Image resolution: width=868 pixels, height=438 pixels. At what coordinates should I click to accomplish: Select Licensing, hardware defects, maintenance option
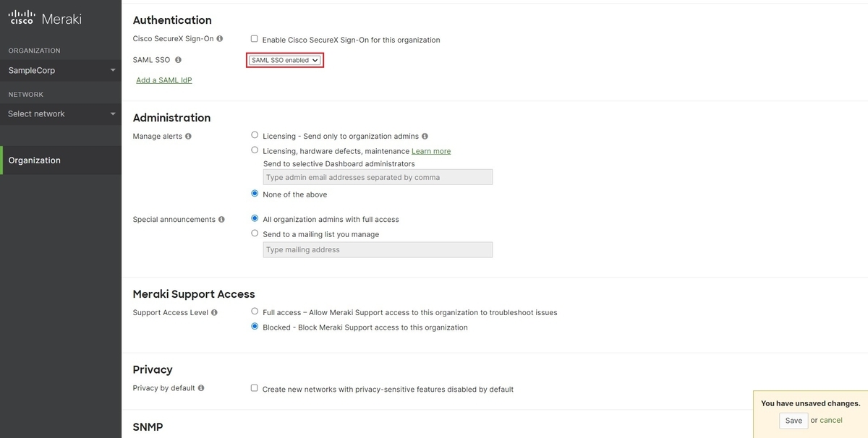255,150
